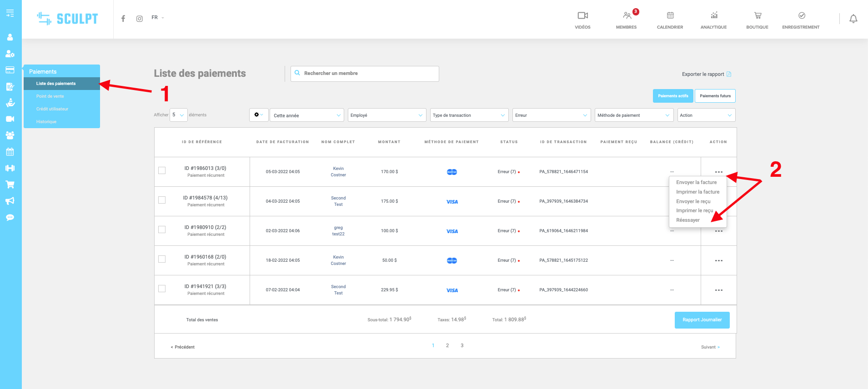Open the payments card sidebar icon

[x=10, y=70]
